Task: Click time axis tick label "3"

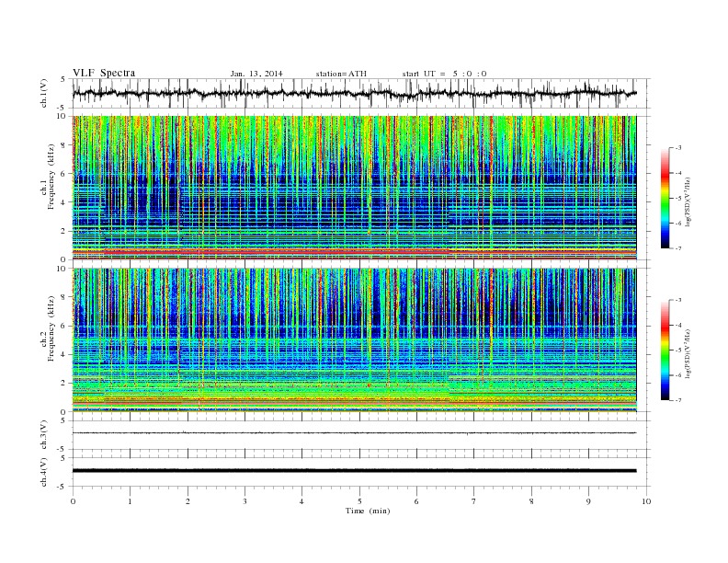Action: point(245,501)
